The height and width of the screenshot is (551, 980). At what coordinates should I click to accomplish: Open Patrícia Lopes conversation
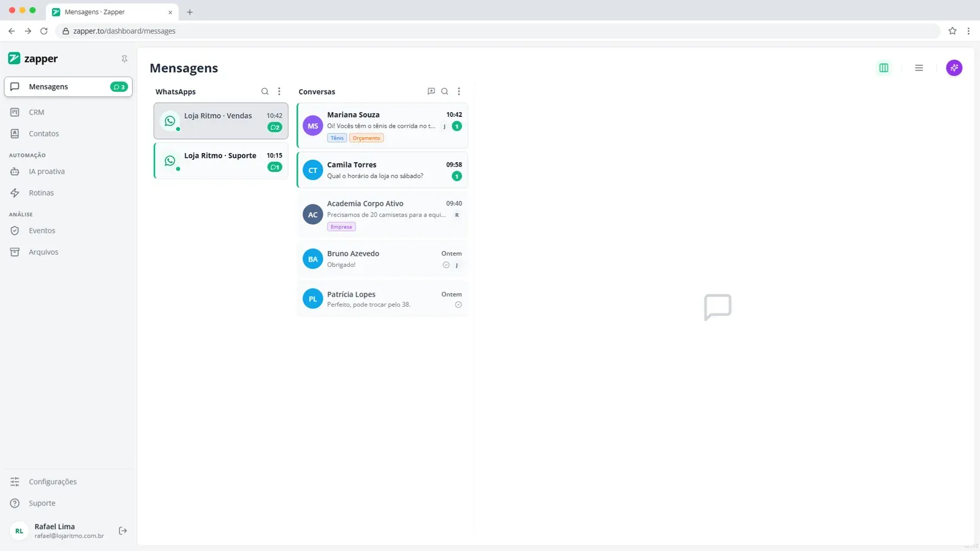click(x=382, y=299)
